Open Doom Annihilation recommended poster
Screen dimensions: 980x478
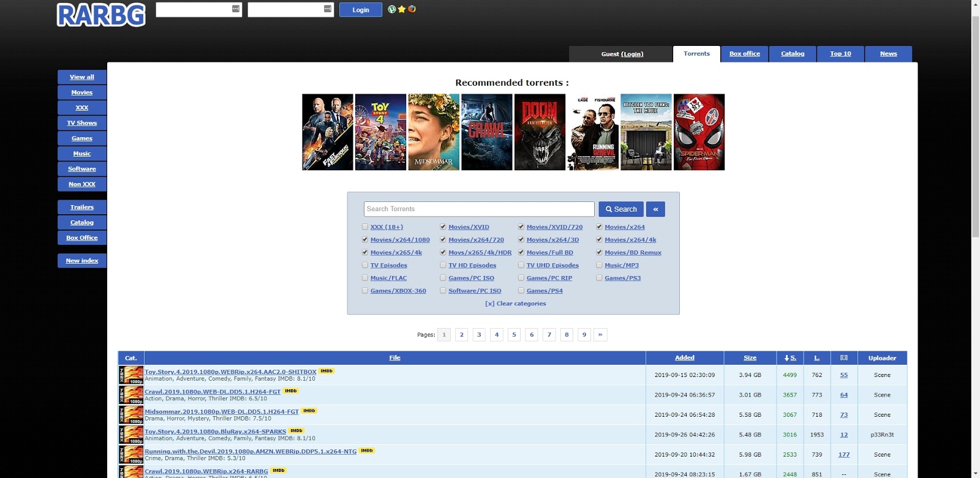coord(540,132)
